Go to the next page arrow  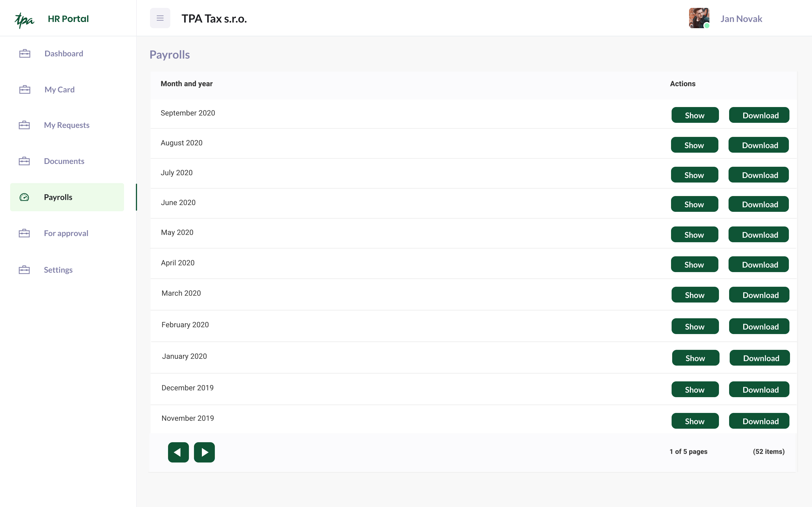(204, 452)
